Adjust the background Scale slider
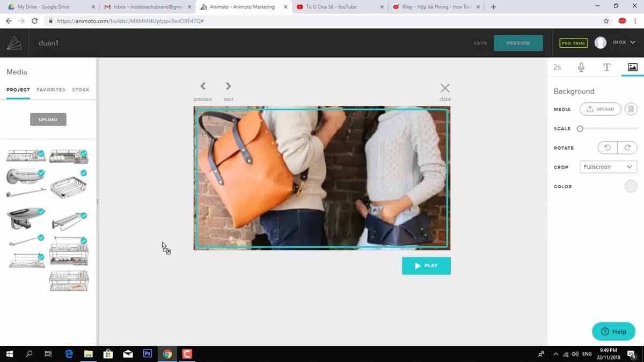 (x=580, y=129)
